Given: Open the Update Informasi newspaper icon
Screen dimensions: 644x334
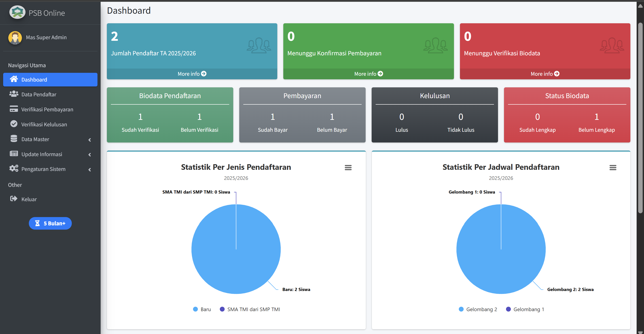Looking at the screenshot, I should [x=14, y=154].
